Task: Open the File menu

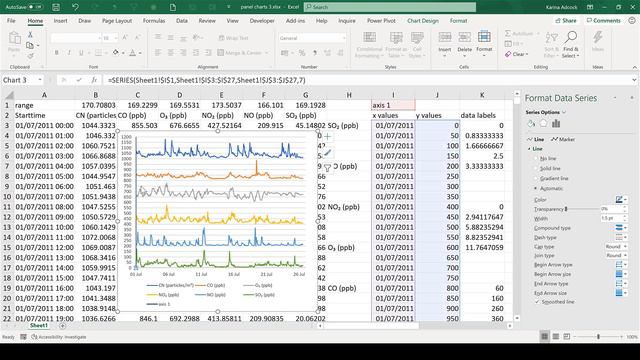Action: point(11,20)
